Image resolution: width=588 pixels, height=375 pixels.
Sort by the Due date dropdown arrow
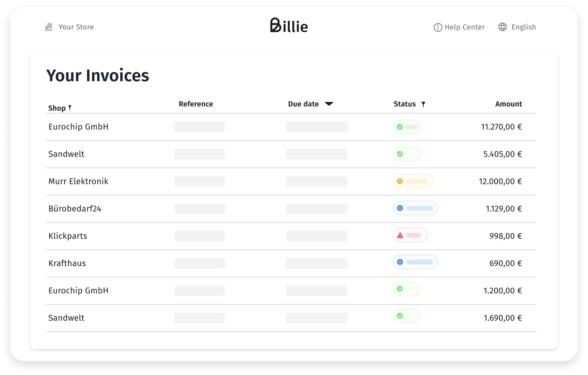(329, 104)
